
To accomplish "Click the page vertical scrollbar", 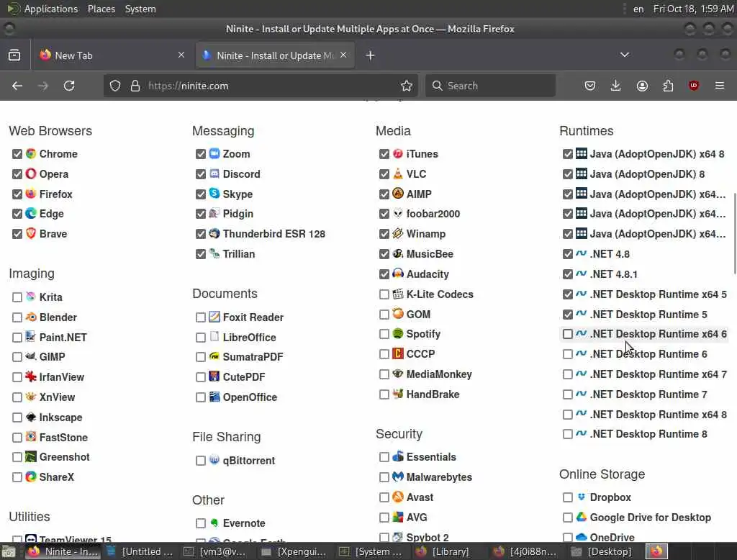I will 735,232.
